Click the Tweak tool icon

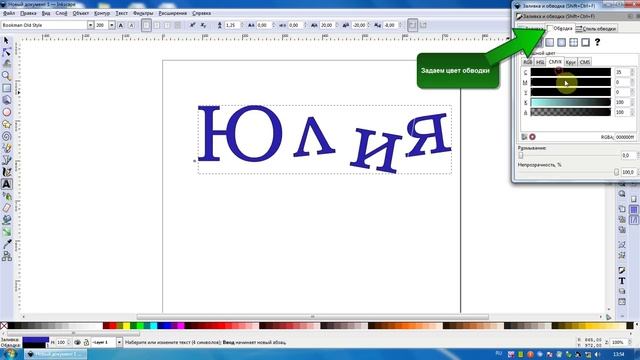(6, 64)
